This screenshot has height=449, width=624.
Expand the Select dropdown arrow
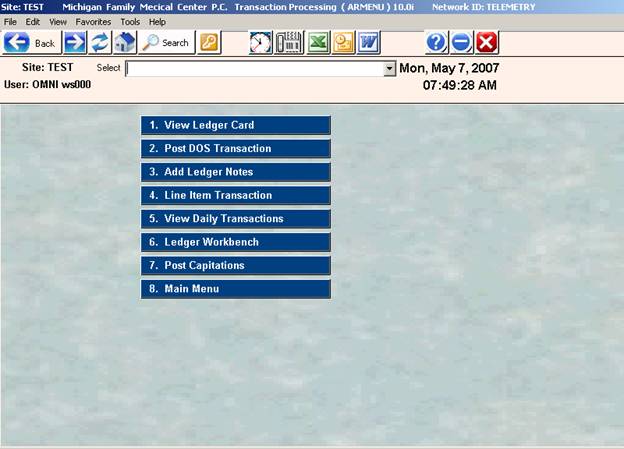pyautogui.click(x=390, y=69)
